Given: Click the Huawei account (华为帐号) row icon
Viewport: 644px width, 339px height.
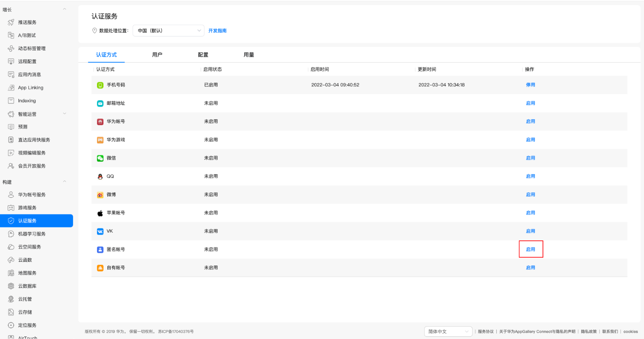Looking at the screenshot, I should pos(100,121).
